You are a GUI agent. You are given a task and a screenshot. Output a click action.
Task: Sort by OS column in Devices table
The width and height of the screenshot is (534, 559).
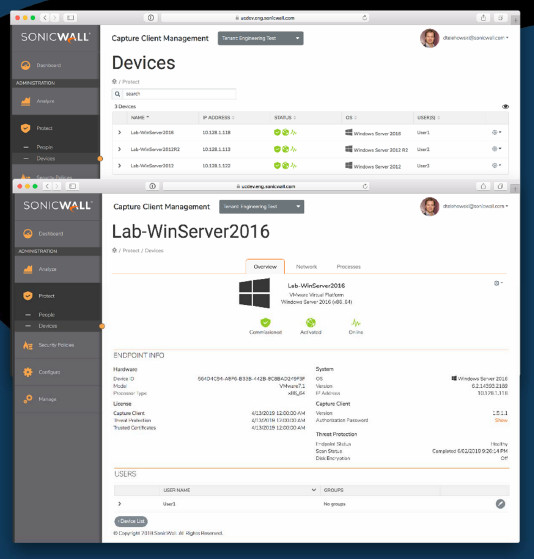click(351, 117)
